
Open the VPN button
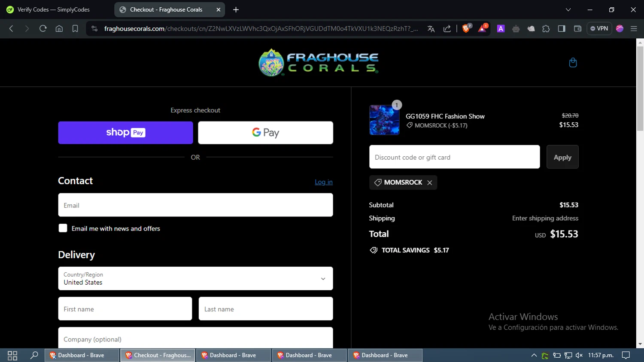pos(599,29)
